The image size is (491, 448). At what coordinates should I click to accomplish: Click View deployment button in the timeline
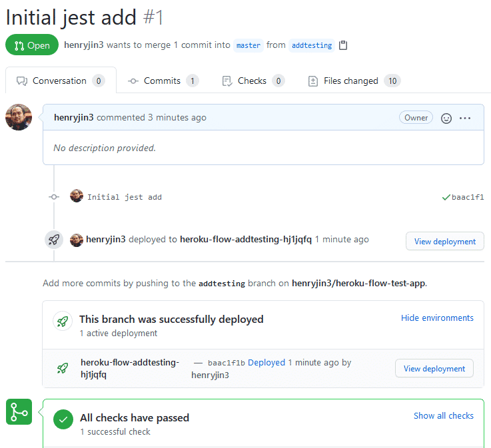(x=444, y=242)
